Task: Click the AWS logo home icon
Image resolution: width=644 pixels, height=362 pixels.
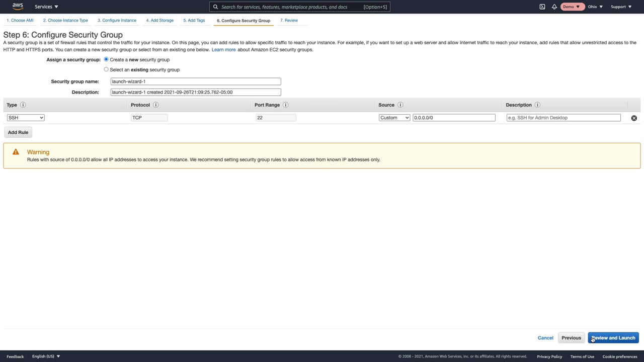Action: click(x=18, y=7)
